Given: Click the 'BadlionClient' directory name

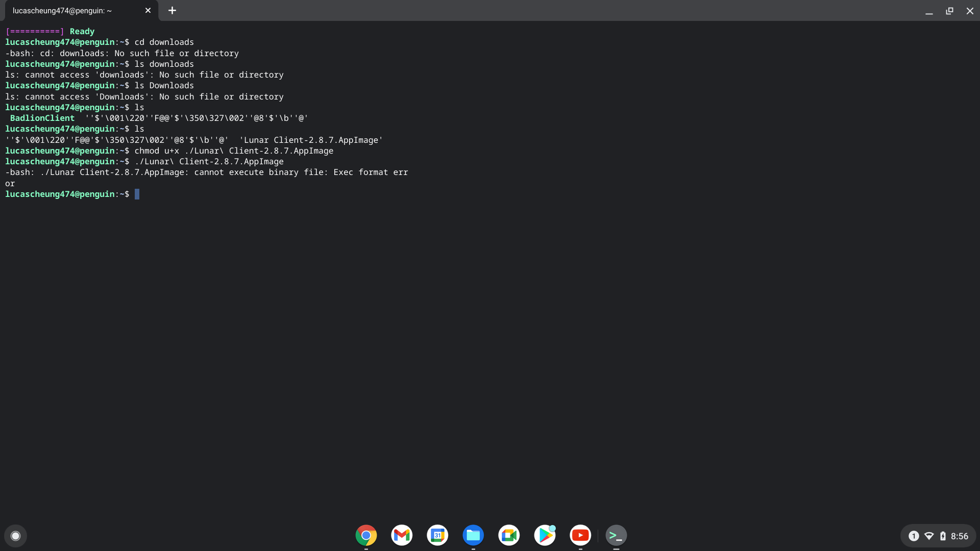Looking at the screenshot, I should 42,118.
